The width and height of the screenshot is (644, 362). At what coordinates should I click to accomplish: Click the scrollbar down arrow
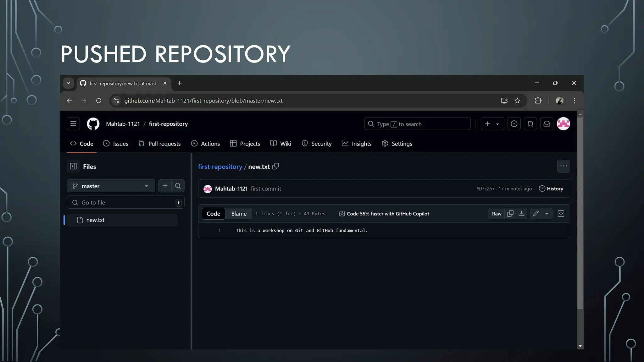coord(580,346)
